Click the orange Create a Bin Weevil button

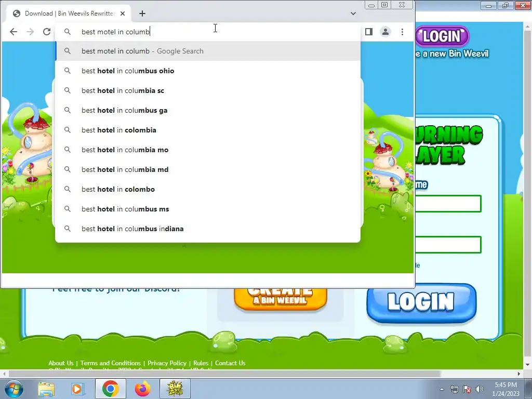click(x=280, y=299)
